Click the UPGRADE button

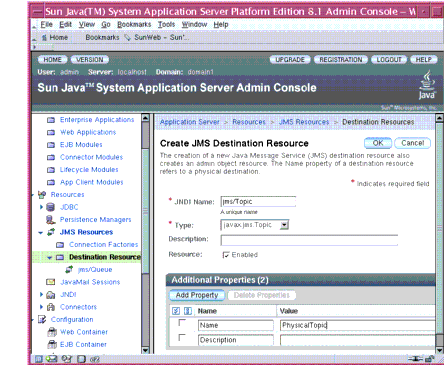(290, 60)
